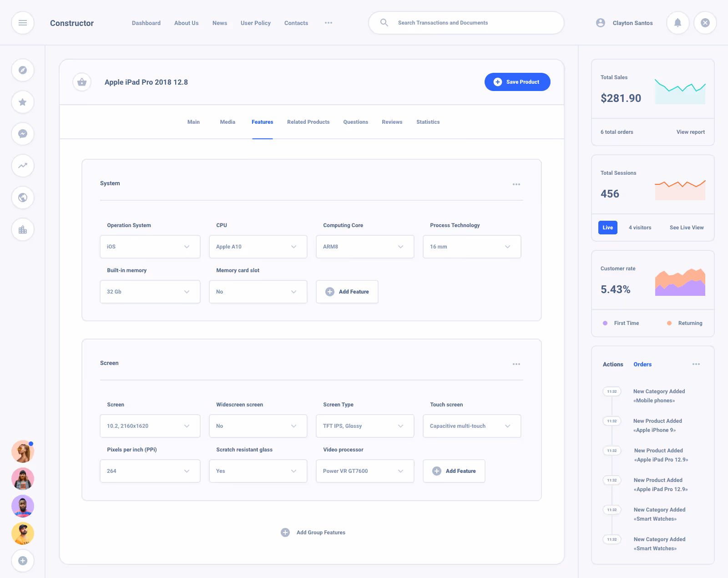The image size is (728, 578).
Task: Click the globe icon in left sidebar
Action: tap(23, 198)
